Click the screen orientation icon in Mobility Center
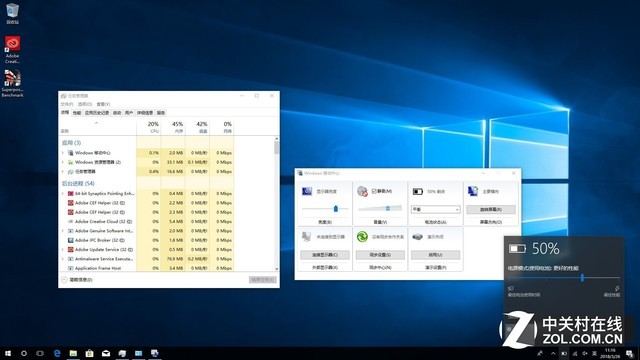 473,191
